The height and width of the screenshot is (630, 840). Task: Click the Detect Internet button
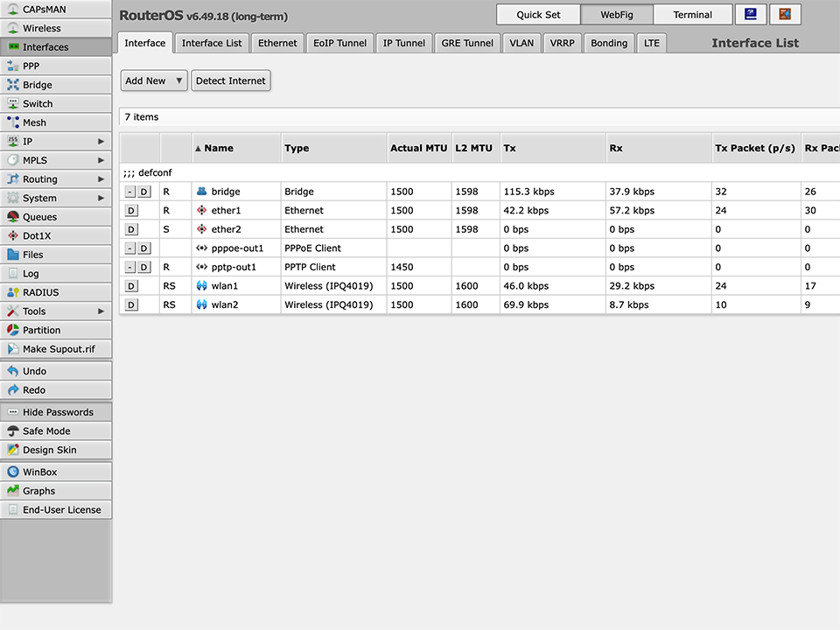(230, 80)
